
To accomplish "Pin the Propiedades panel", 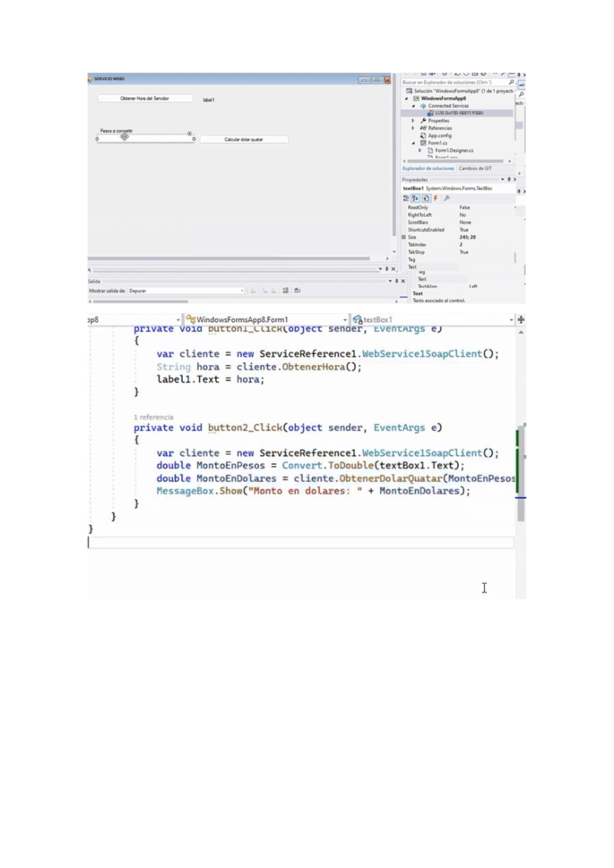I will 509,180.
